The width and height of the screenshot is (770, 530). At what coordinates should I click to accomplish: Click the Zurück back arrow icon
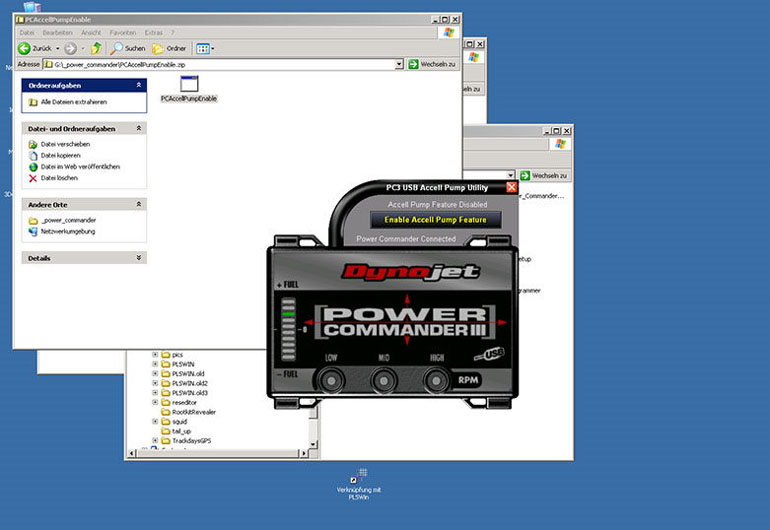pyautogui.click(x=24, y=48)
